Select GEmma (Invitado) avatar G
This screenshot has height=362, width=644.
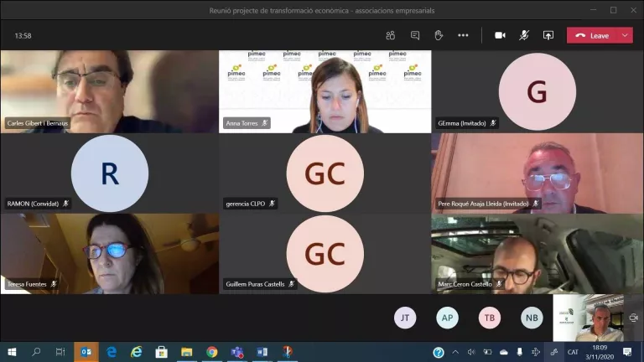point(538,91)
